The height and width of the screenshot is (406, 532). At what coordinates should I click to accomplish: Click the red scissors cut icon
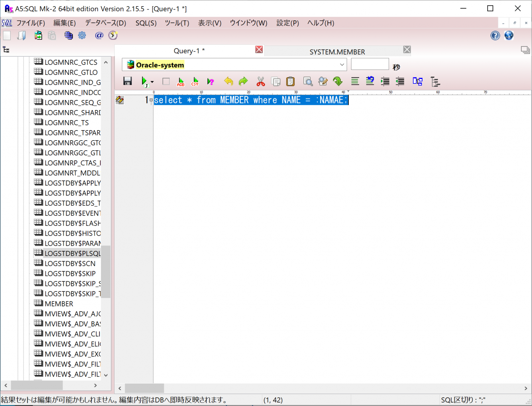coord(260,81)
